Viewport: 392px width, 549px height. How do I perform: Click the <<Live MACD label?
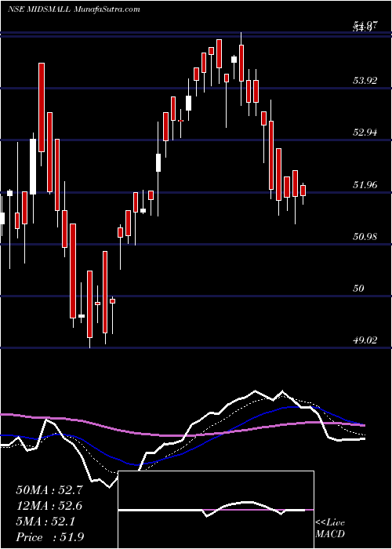pyautogui.click(x=330, y=529)
